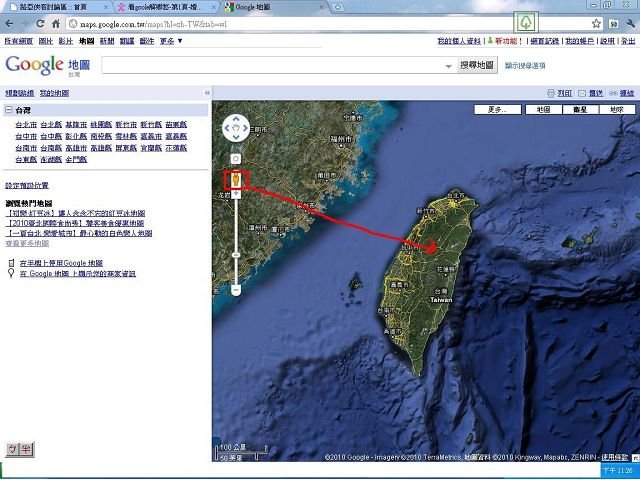Click the 高雄市 sidebar link
The image size is (640, 480).
76,147
